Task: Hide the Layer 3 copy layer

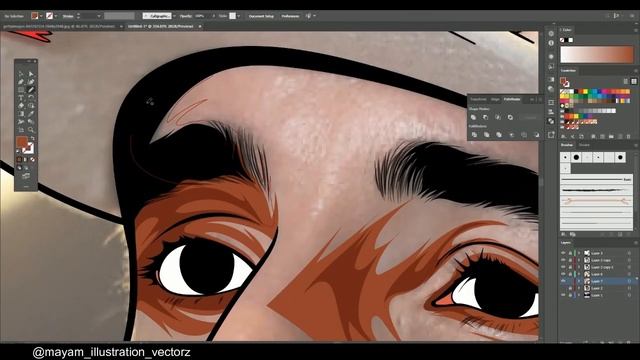Action: [x=563, y=260]
